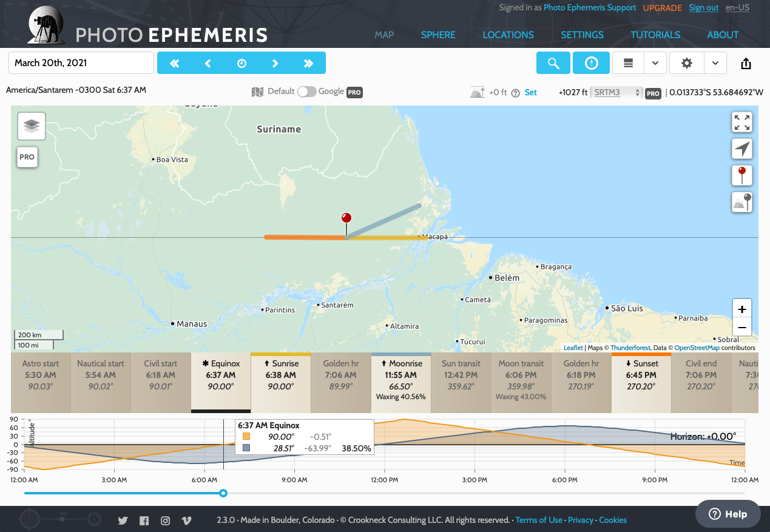The image size is (770, 532).
Task: Toggle Default/Google map provider switch
Action: 306,92
